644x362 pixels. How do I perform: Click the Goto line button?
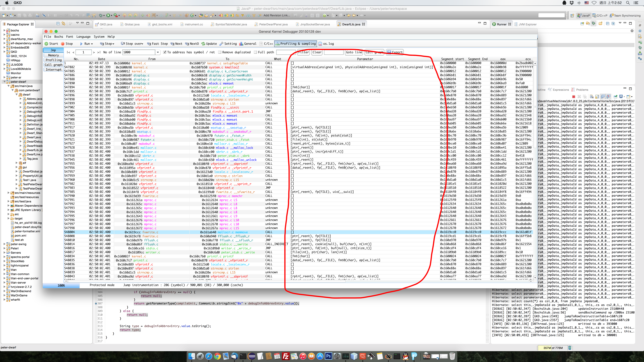[x=354, y=52]
